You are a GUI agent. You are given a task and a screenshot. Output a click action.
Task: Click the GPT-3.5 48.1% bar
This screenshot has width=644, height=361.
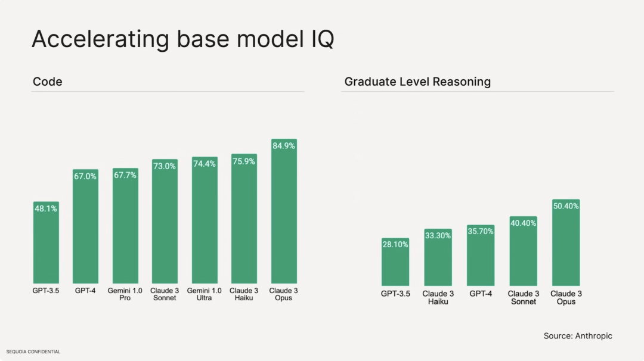(46, 242)
